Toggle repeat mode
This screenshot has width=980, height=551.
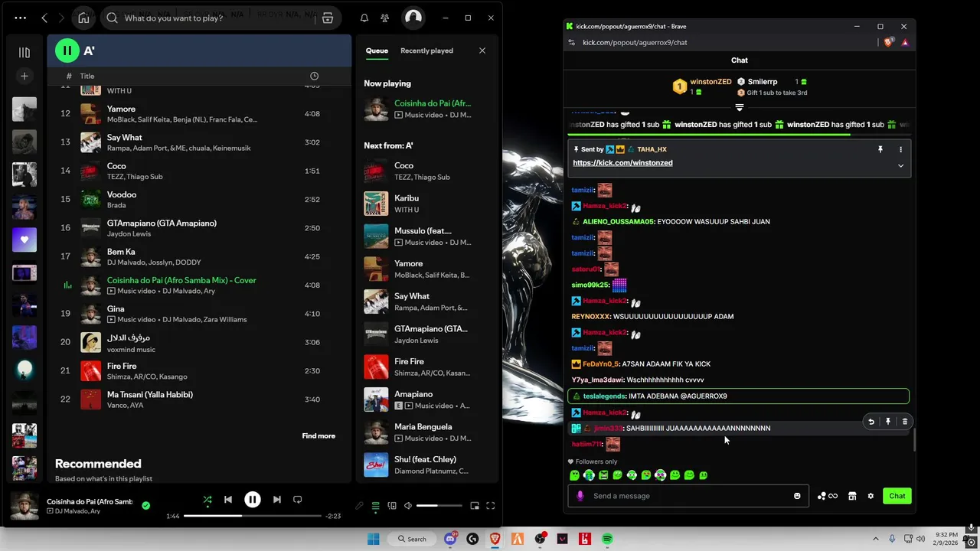[298, 500]
